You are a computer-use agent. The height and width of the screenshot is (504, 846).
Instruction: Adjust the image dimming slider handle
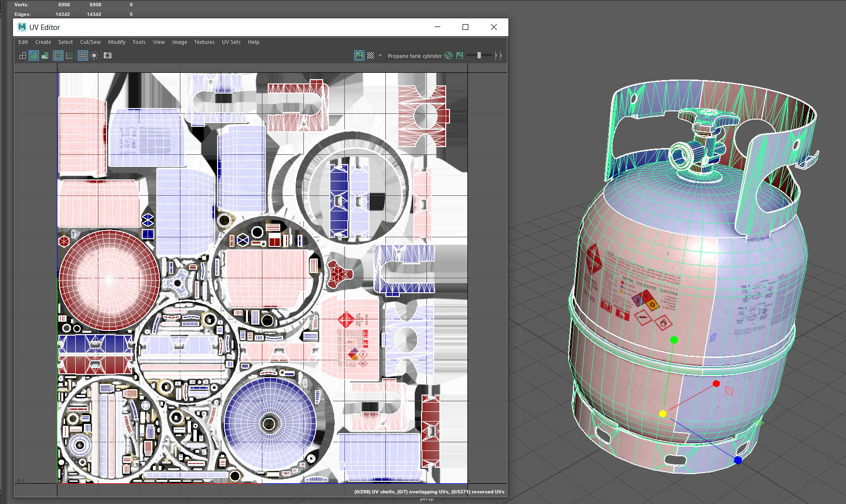(479, 55)
